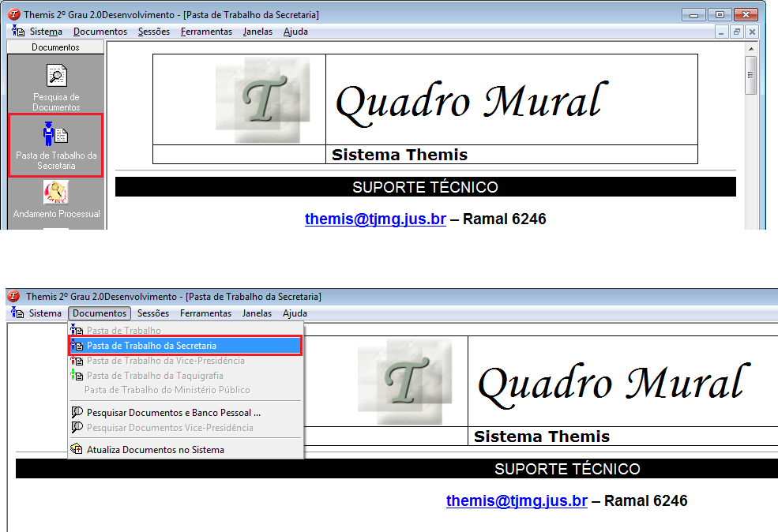This screenshot has height=532, width=778.
Task: Click the Themis T logo in top window
Action: click(x=263, y=99)
